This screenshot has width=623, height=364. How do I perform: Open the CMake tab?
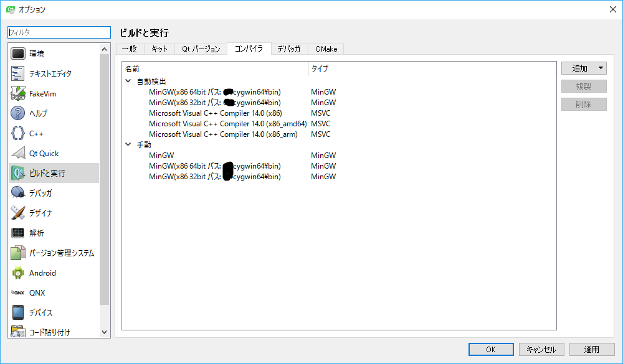coord(326,49)
